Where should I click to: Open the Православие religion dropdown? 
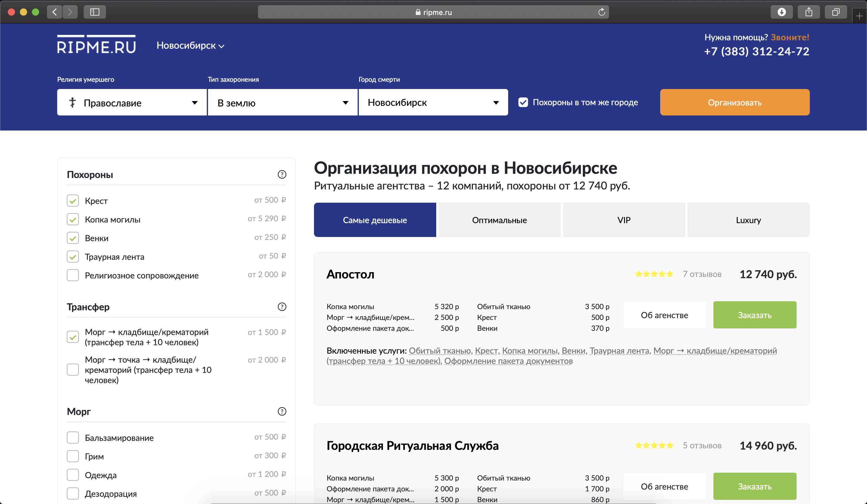132,103
